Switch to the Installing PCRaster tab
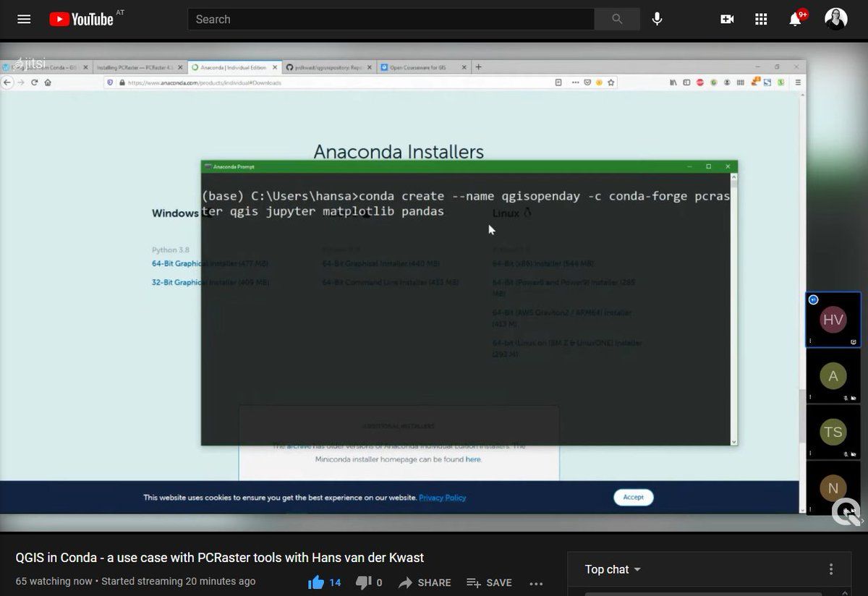 pyautogui.click(x=136, y=67)
